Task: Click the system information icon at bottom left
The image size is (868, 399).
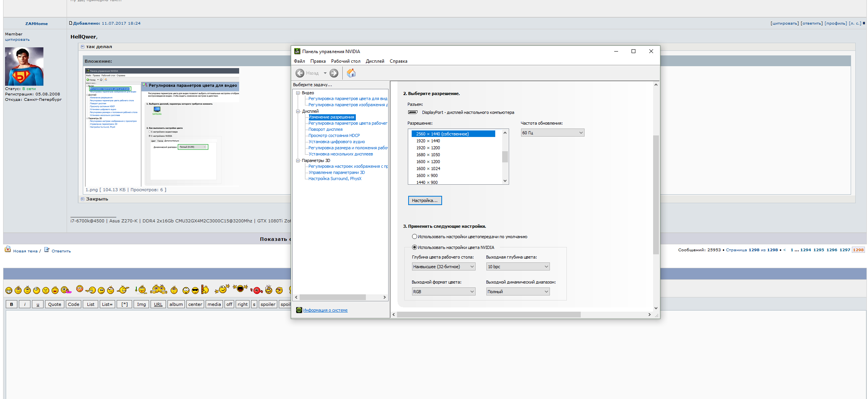Action: (x=299, y=310)
